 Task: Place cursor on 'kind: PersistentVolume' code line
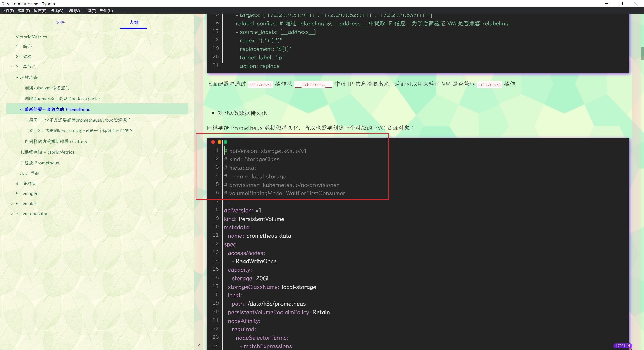point(254,219)
